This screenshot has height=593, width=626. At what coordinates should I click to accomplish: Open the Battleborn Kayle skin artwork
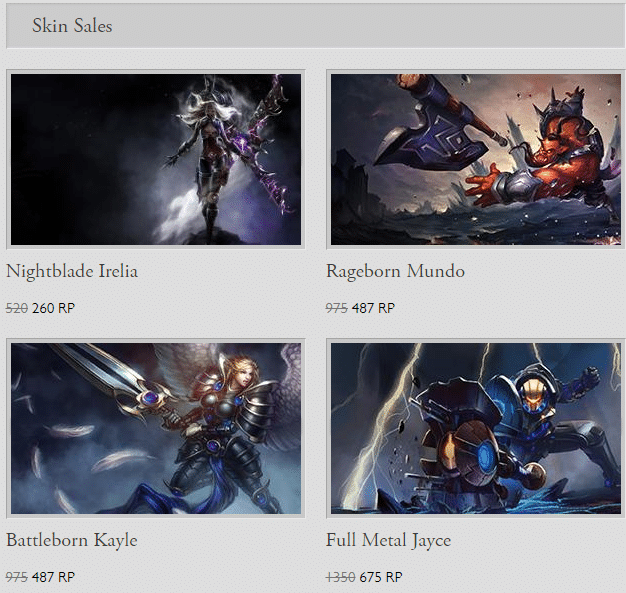156,428
